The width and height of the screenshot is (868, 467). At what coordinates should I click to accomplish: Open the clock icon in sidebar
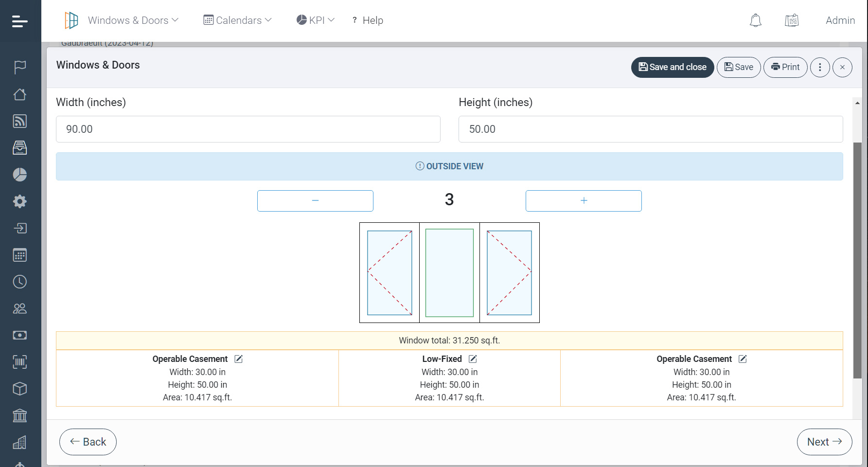click(x=20, y=282)
